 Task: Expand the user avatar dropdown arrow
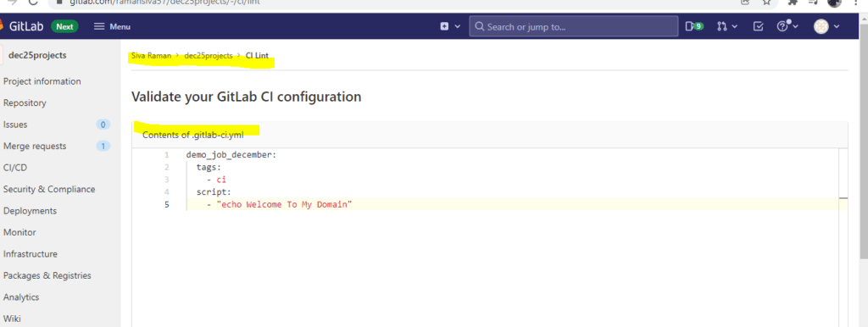coord(837,26)
